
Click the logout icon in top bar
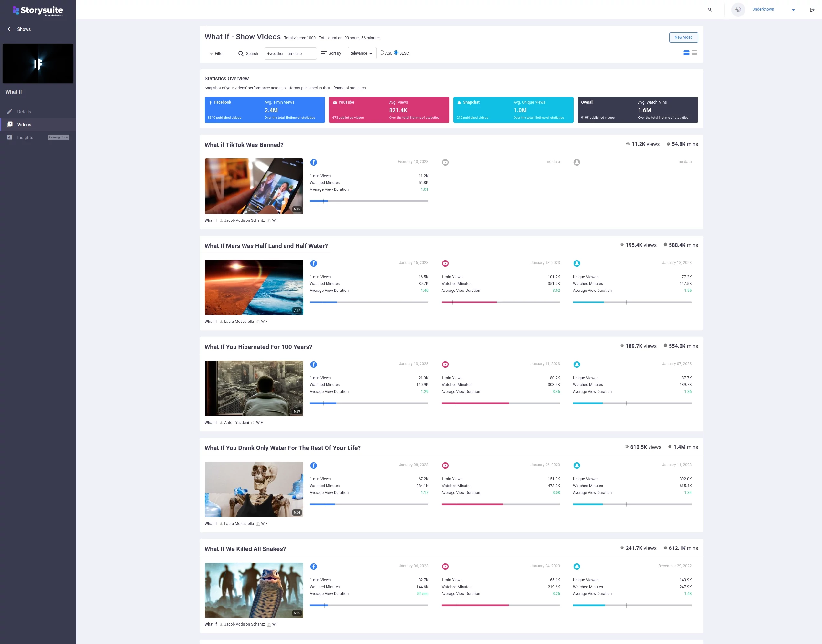tap(812, 9)
